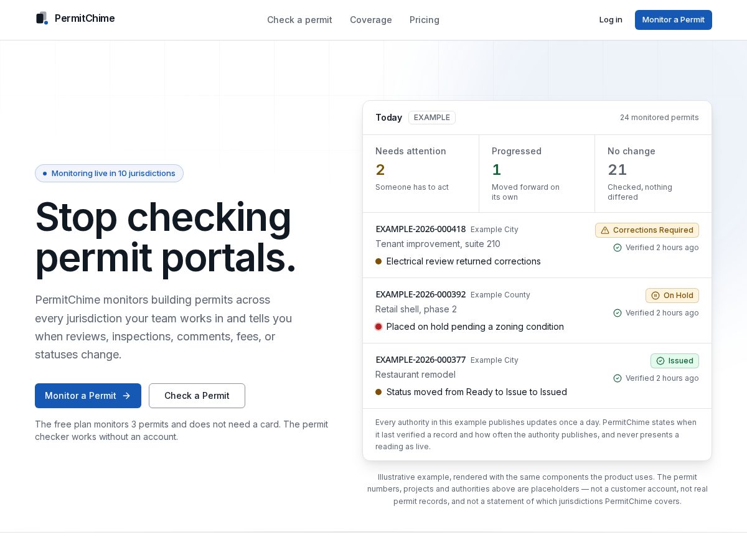This screenshot has width=747, height=560.
Task: Click Restaurant remodel description
Action: click(415, 375)
